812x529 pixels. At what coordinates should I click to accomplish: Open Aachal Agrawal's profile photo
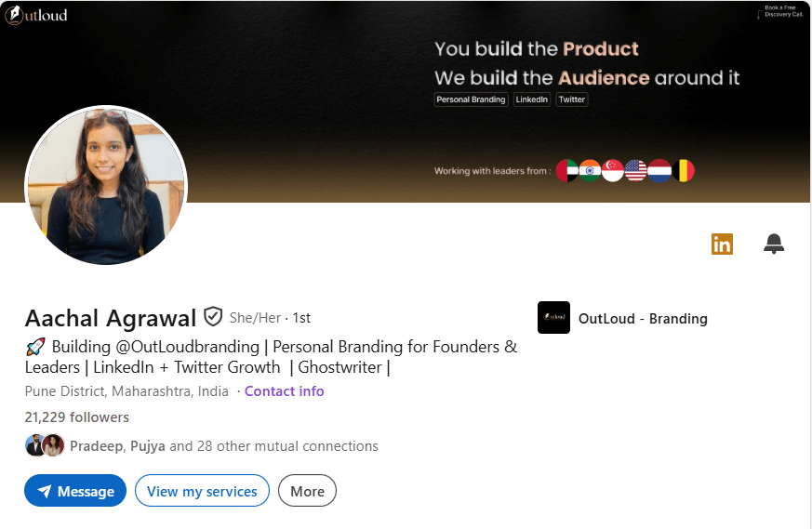105,186
